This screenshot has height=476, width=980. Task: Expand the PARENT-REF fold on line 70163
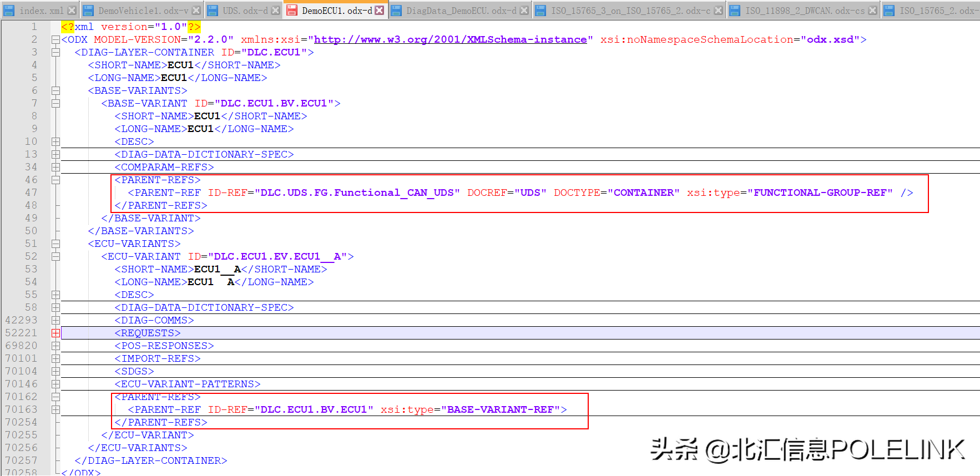55,409
